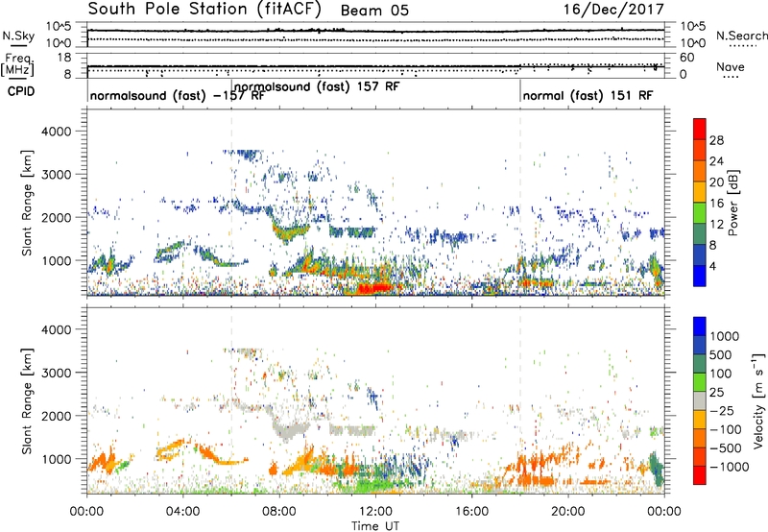Click "normalsound (fast) -157 RF" text
The image size is (768, 532).
(178, 95)
